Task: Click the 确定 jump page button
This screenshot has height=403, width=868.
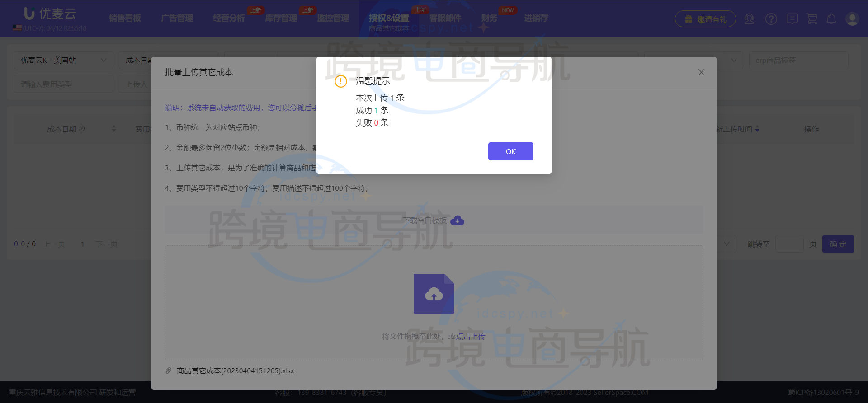Action: click(x=838, y=244)
